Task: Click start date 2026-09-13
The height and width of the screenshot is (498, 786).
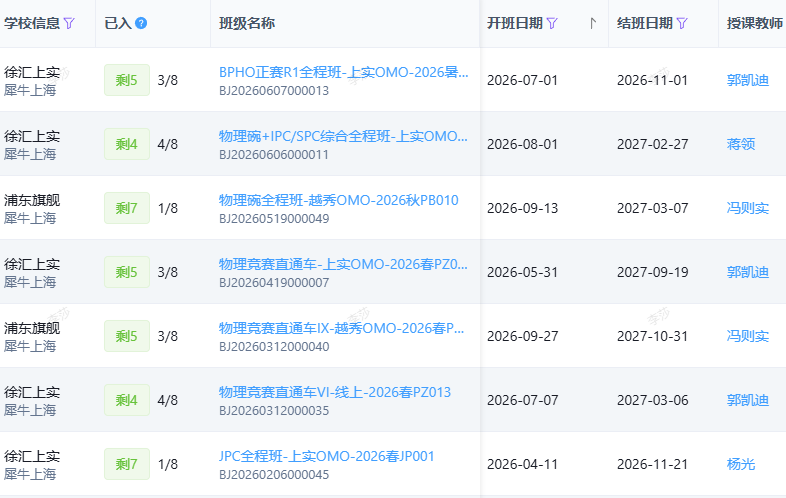Action: 522,208
